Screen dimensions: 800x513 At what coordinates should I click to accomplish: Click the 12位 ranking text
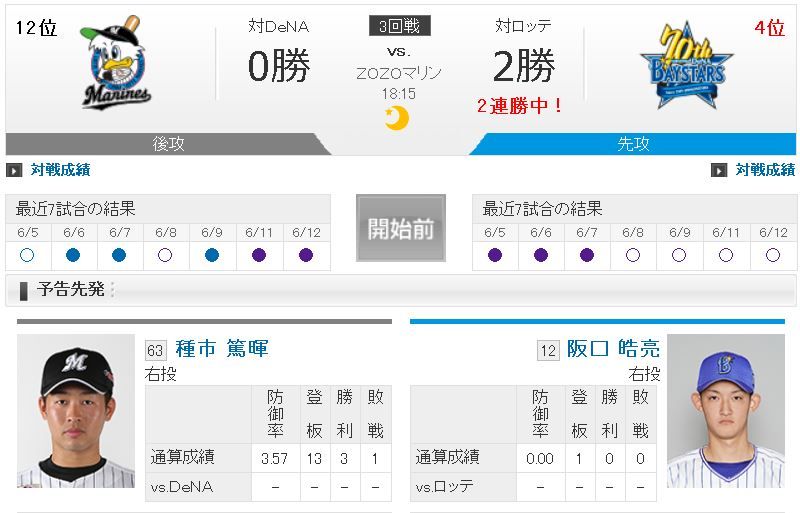point(36,28)
